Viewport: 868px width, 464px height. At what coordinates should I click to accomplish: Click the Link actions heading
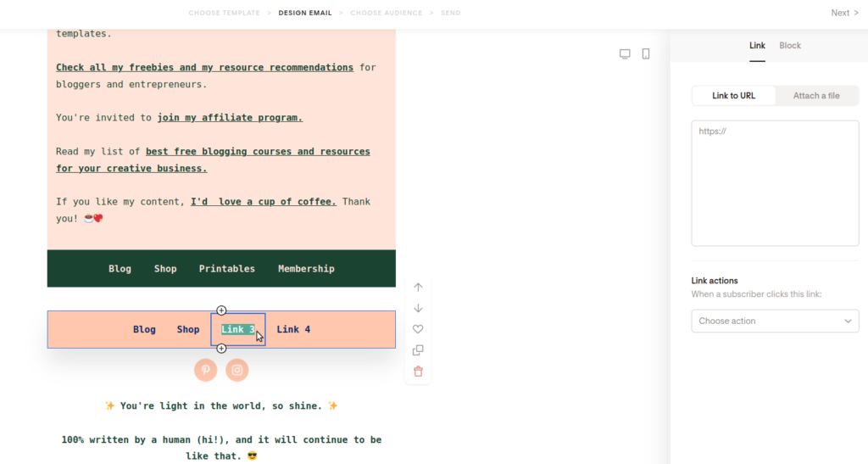pos(714,281)
